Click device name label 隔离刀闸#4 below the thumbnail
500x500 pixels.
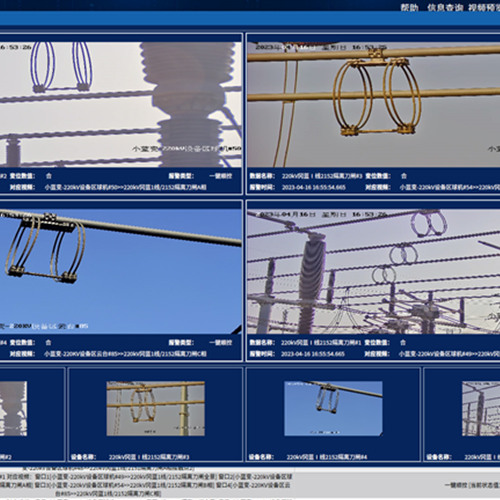click(x=327, y=457)
